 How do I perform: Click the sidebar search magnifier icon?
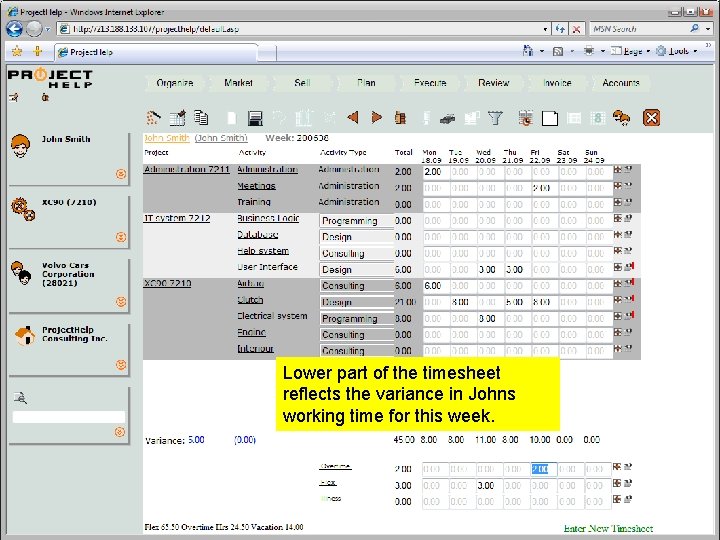20,398
